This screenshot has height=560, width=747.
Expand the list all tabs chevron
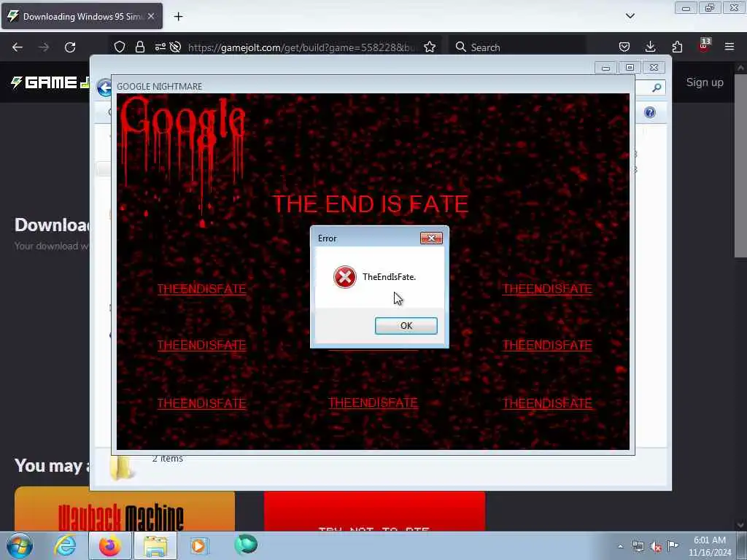(x=630, y=17)
